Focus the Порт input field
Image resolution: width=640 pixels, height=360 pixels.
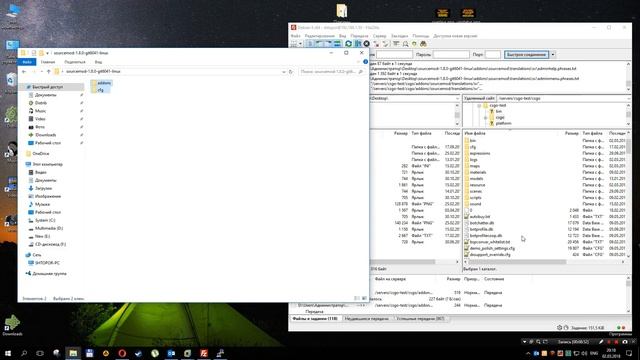(492, 54)
